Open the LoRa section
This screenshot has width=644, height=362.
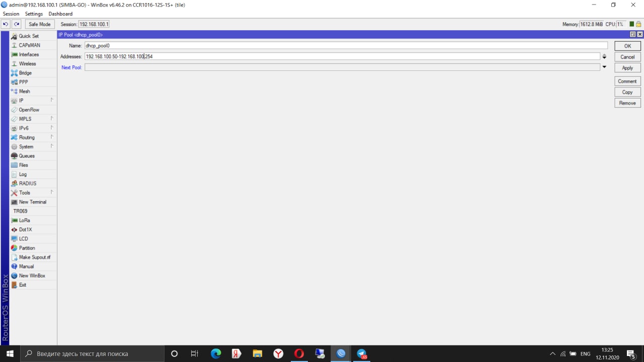pyautogui.click(x=33, y=220)
